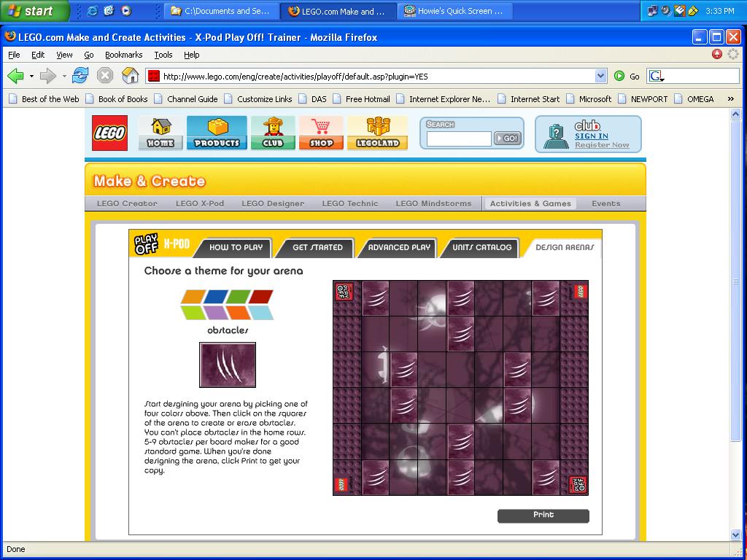Screen dimensions: 747x560
Task: Open the Tools menu
Action: click(x=163, y=55)
